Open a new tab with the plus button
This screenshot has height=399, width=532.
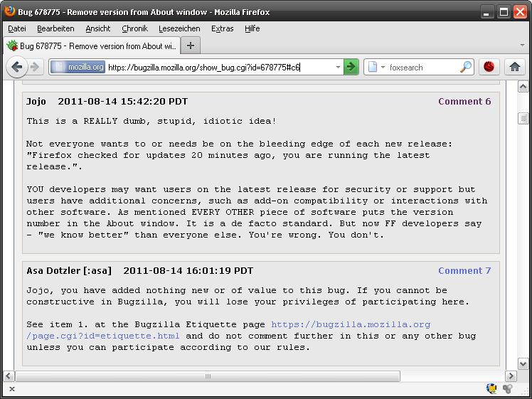[191, 46]
